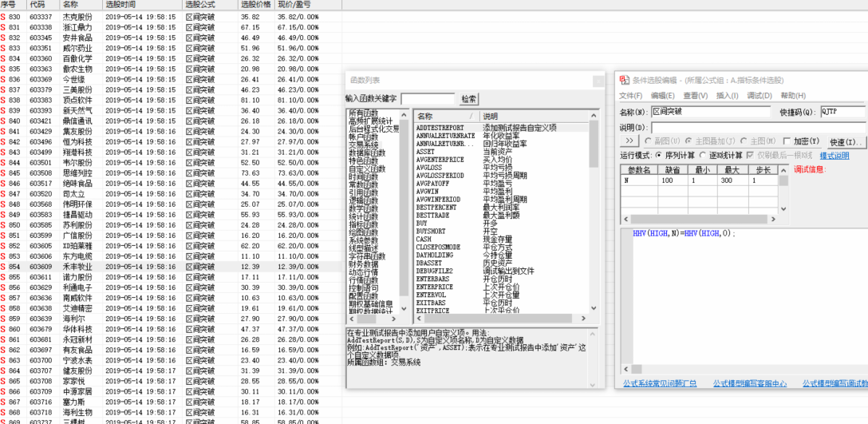868x424 pixels.
Task: Click the empty 说明(D) description field
Action: [758, 128]
